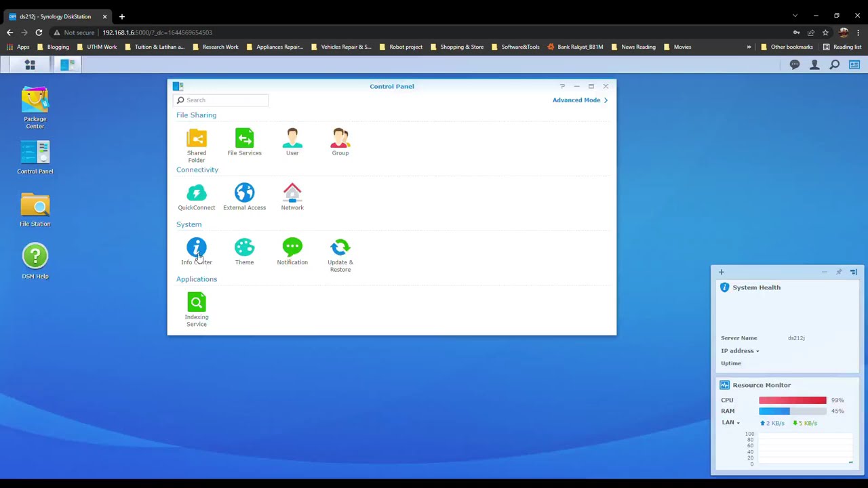Add widget with plus icon
The width and height of the screenshot is (868, 488).
(x=722, y=272)
